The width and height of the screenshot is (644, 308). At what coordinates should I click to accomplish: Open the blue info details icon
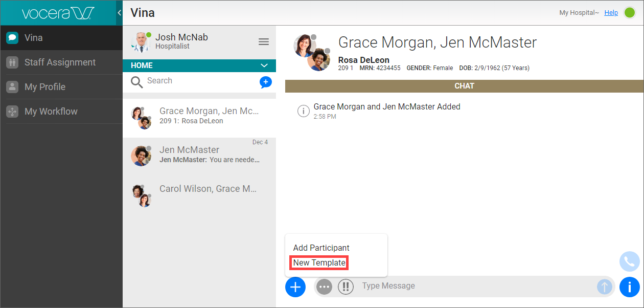coord(629,287)
